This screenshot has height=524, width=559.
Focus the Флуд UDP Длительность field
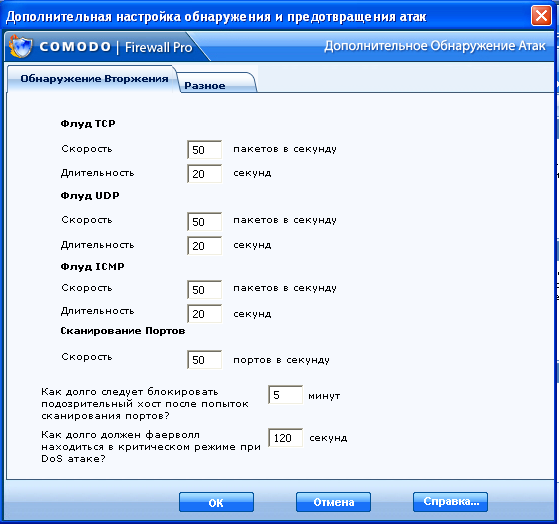pos(204,246)
